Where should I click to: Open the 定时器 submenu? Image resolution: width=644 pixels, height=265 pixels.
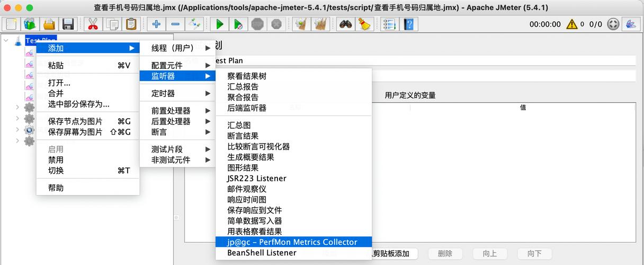coord(177,93)
